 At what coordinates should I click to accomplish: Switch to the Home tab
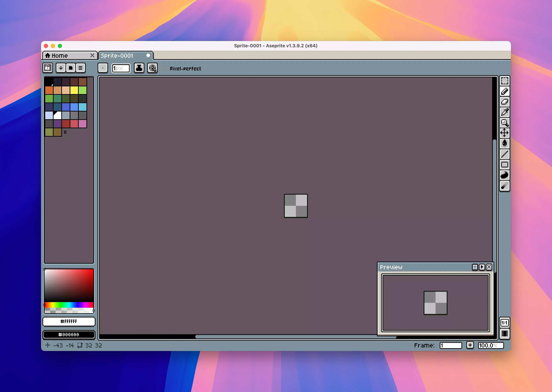[x=60, y=56]
